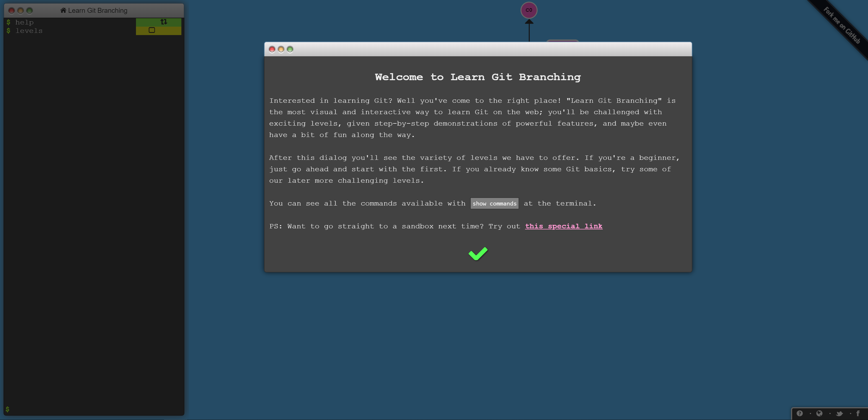Click the globe language selector icon
This screenshot has height=420, width=868.
click(820, 413)
